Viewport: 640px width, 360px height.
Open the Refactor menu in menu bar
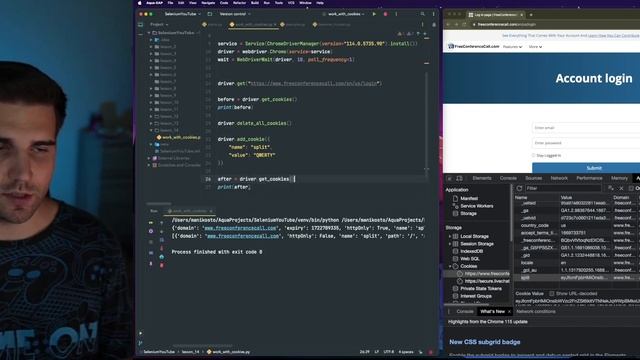(239, 3)
